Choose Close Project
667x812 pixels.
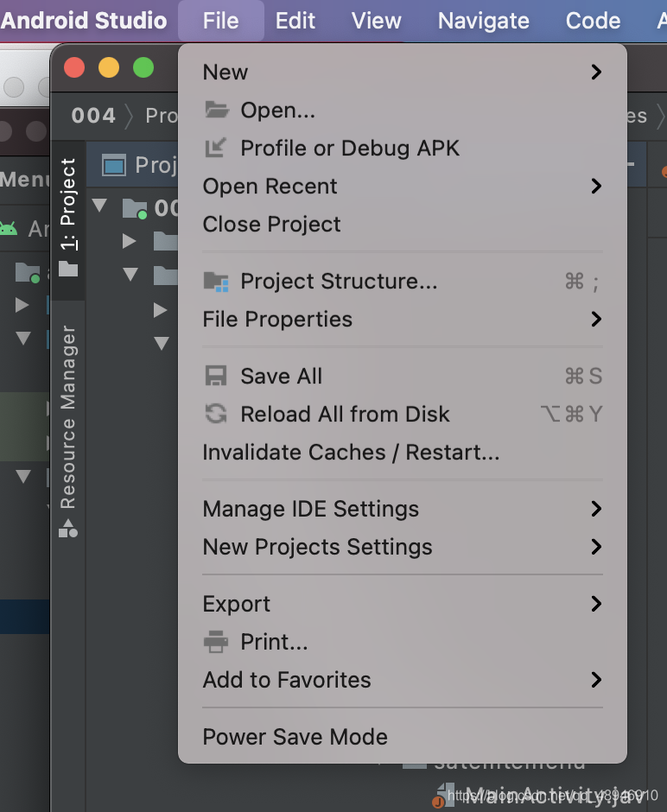(403, 225)
